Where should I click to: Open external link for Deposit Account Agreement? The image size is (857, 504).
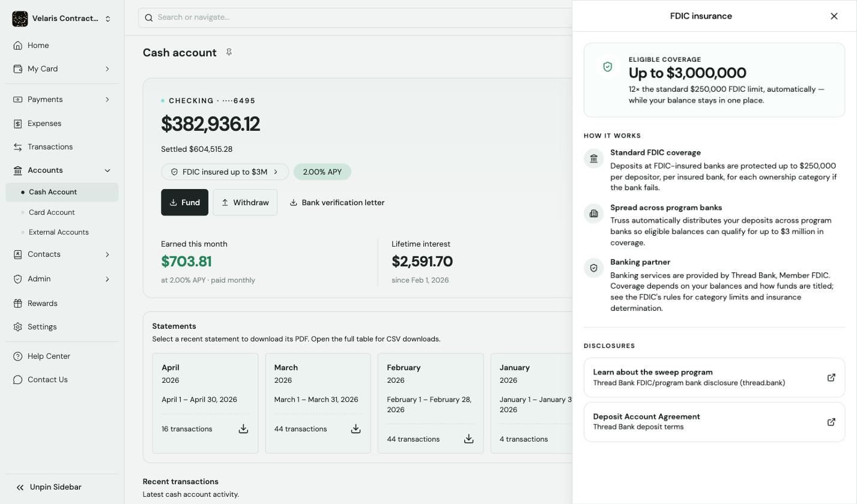[831, 422]
